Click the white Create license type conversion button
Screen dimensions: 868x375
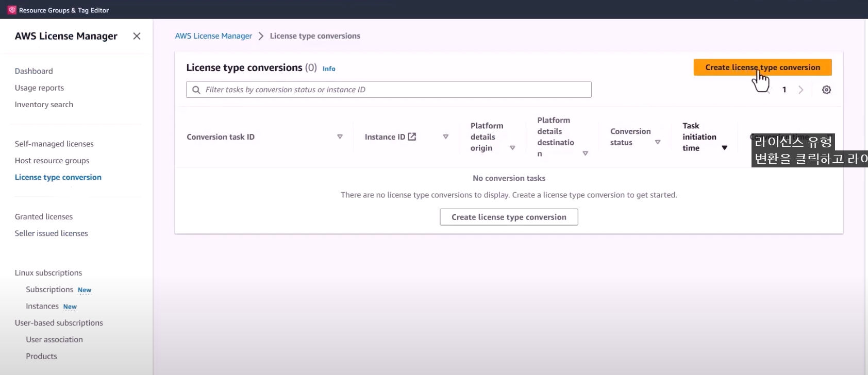point(509,217)
